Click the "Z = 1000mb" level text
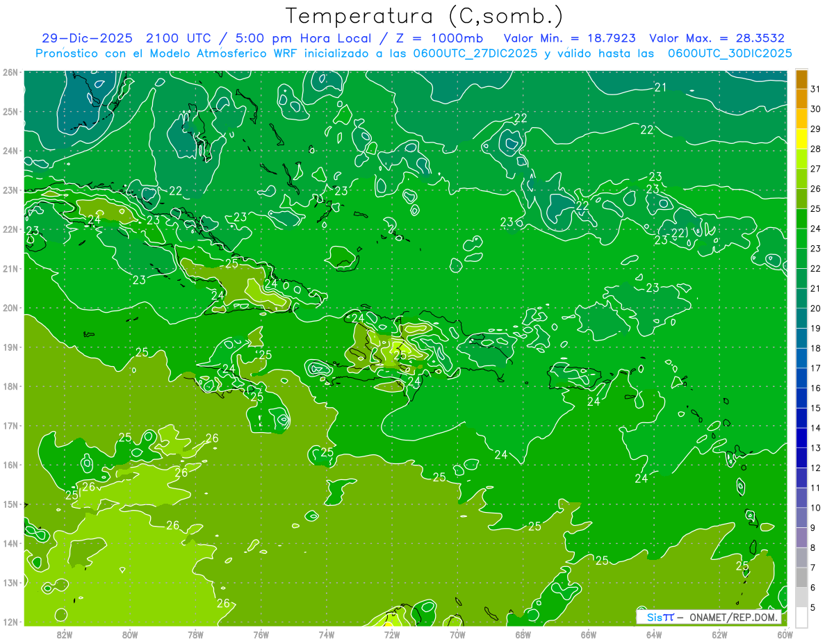The width and height of the screenshot is (834, 644). (x=436, y=38)
